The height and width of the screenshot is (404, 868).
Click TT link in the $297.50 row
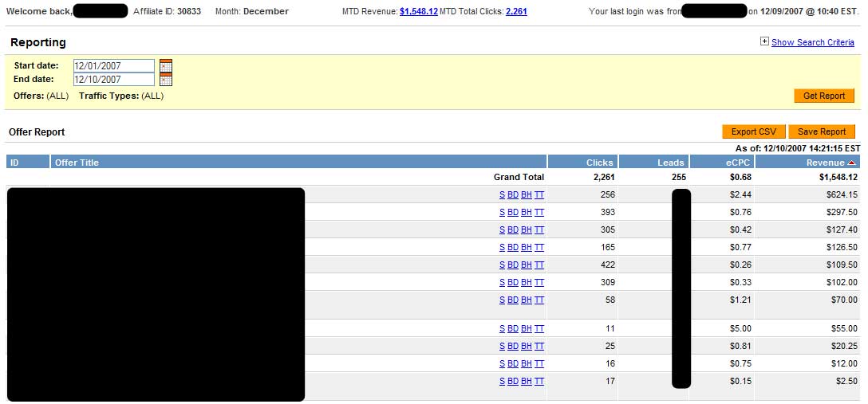[x=539, y=212]
